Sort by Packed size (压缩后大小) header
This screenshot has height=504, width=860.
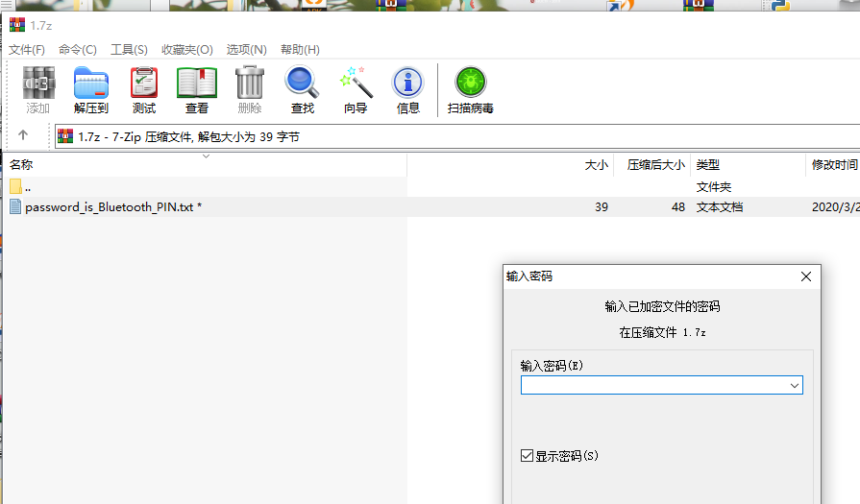point(656,165)
